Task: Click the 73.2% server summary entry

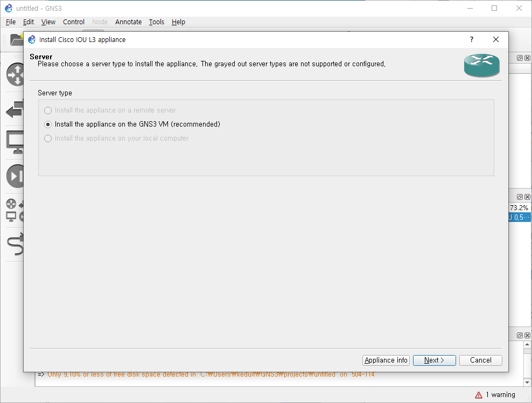Action: pyautogui.click(x=519, y=208)
